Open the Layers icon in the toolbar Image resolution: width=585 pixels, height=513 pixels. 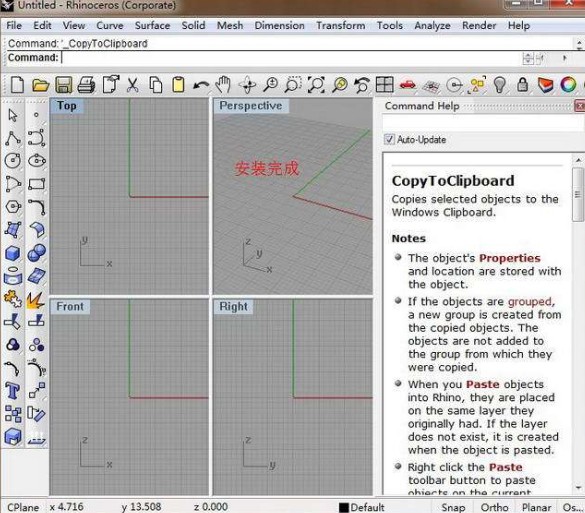coord(545,85)
